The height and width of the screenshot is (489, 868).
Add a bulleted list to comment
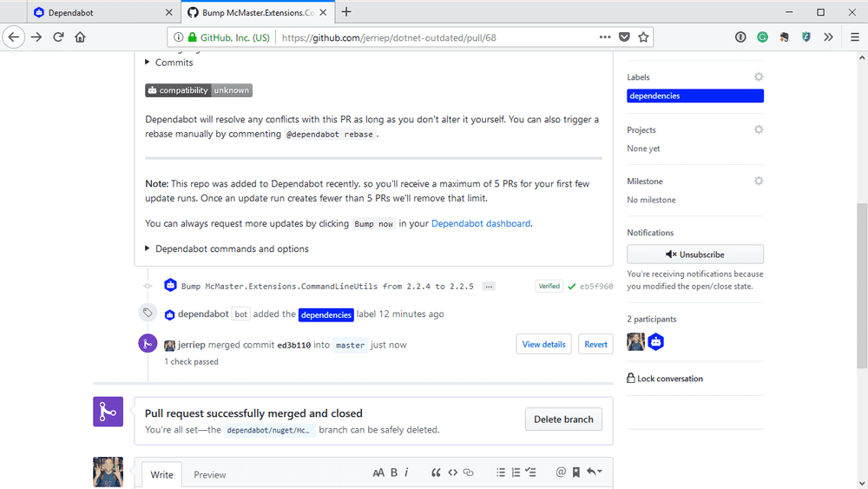(501, 472)
